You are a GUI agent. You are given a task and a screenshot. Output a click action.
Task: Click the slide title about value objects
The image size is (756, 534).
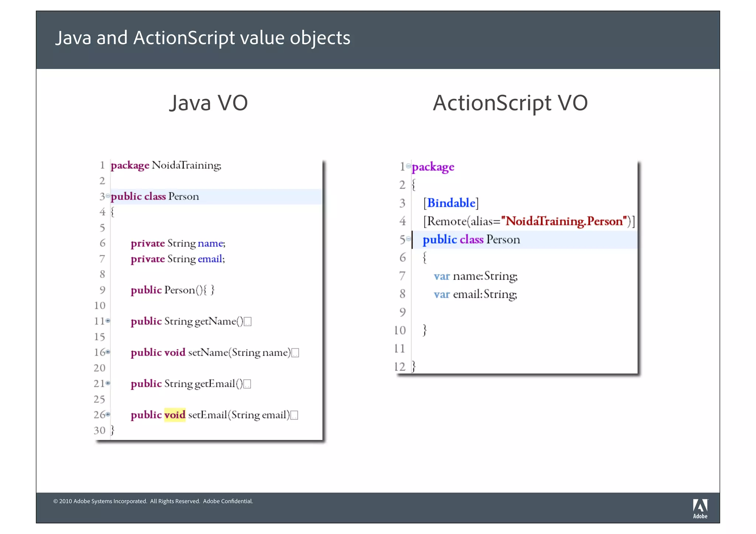click(203, 38)
